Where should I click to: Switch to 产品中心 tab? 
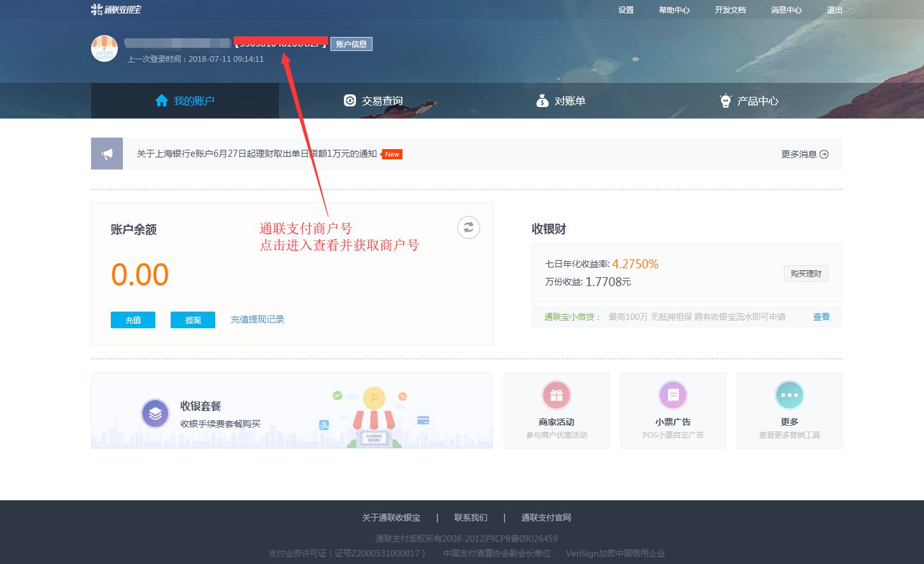click(749, 101)
